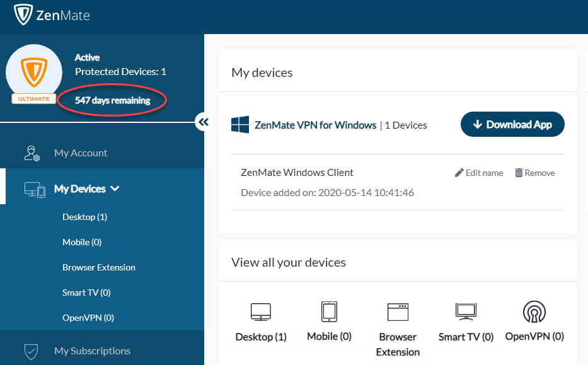Click the ZenMate shield logo in header
The height and width of the screenshot is (365, 588).
coord(23,14)
